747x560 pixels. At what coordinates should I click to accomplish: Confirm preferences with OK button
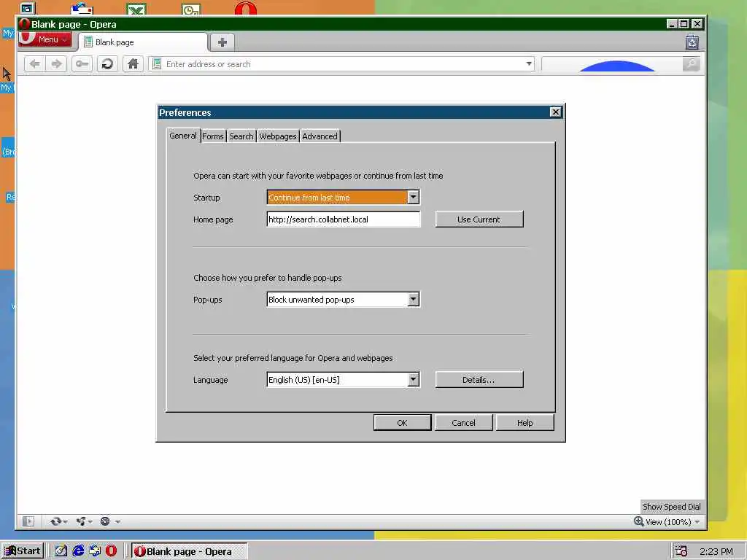[x=402, y=422]
